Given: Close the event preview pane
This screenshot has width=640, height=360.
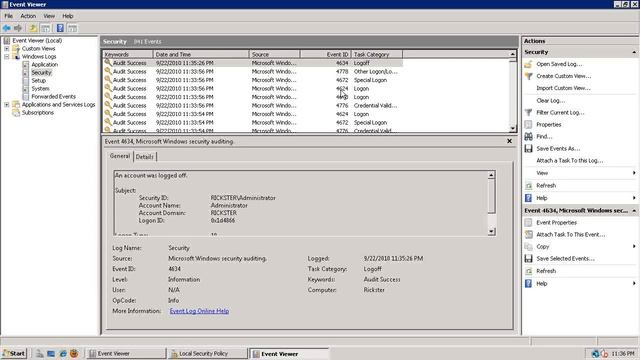Looking at the screenshot, I should pos(509,141).
